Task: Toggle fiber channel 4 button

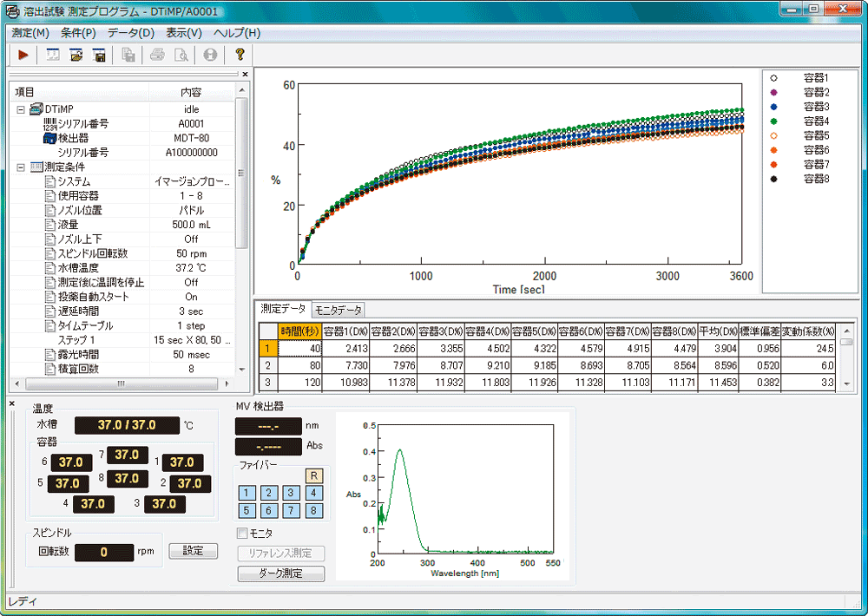Action: [313, 493]
